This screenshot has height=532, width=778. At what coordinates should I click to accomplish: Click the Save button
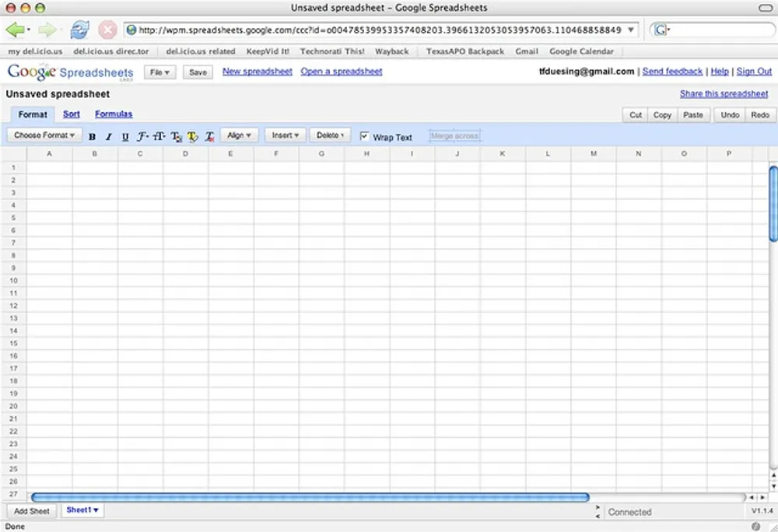(x=197, y=71)
